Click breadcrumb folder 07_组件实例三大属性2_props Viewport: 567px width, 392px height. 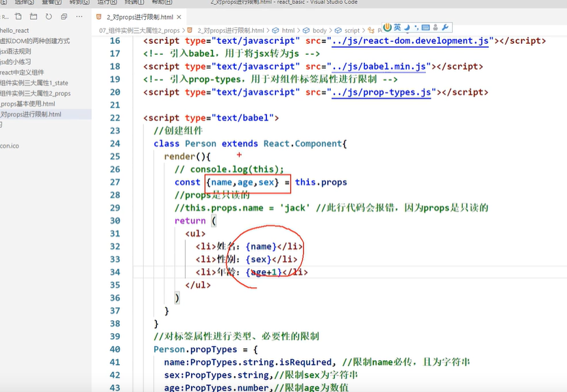(139, 30)
